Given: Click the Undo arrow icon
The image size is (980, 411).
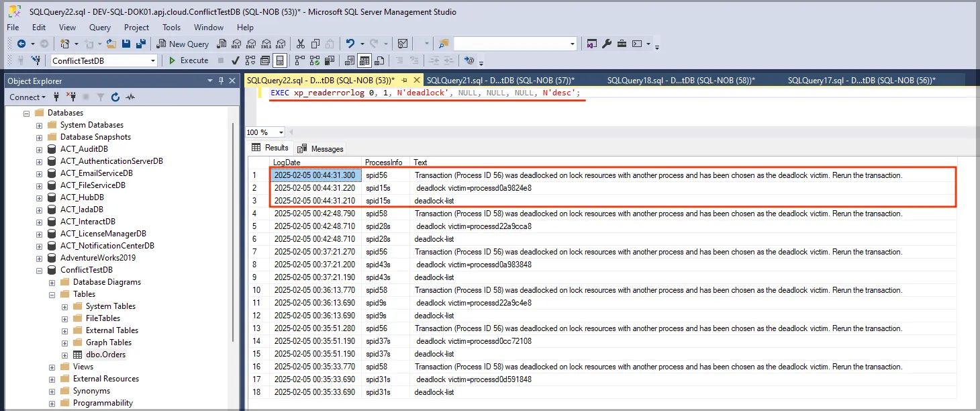Looking at the screenshot, I should point(350,44).
